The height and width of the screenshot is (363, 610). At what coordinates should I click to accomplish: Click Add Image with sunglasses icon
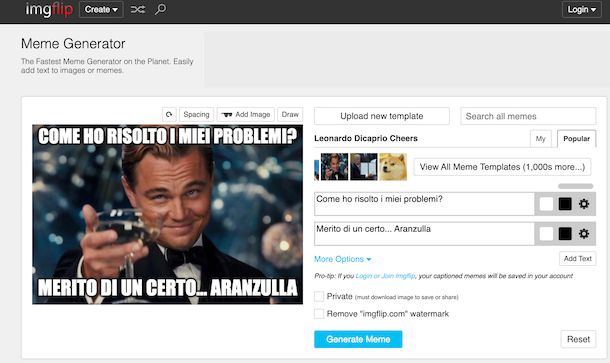(x=246, y=114)
